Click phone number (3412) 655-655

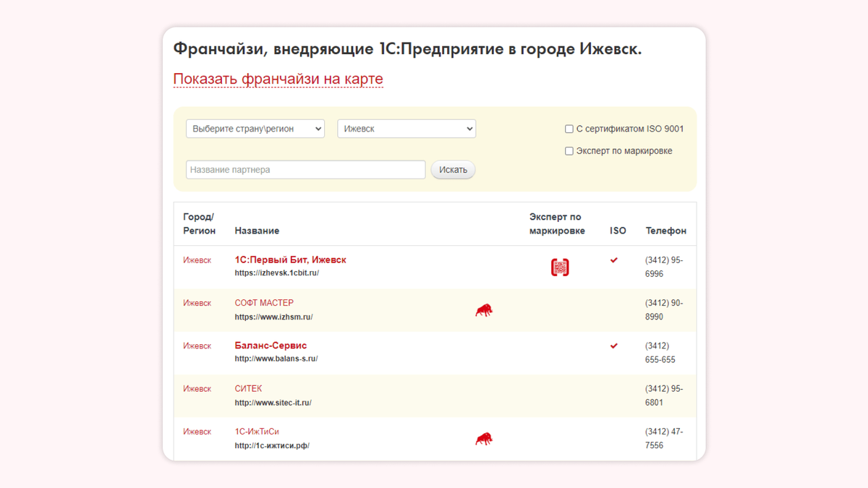(x=660, y=353)
